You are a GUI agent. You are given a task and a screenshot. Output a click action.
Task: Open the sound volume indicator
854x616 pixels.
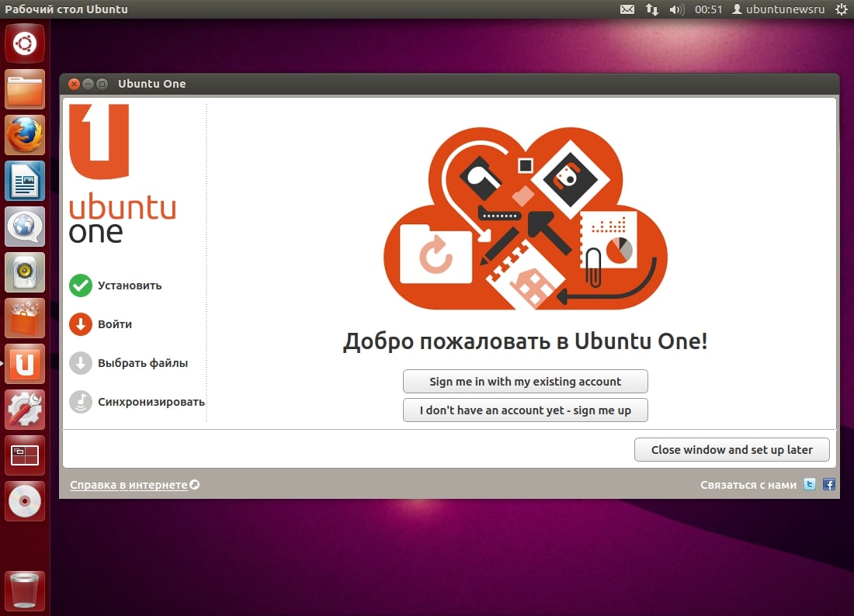tap(676, 9)
